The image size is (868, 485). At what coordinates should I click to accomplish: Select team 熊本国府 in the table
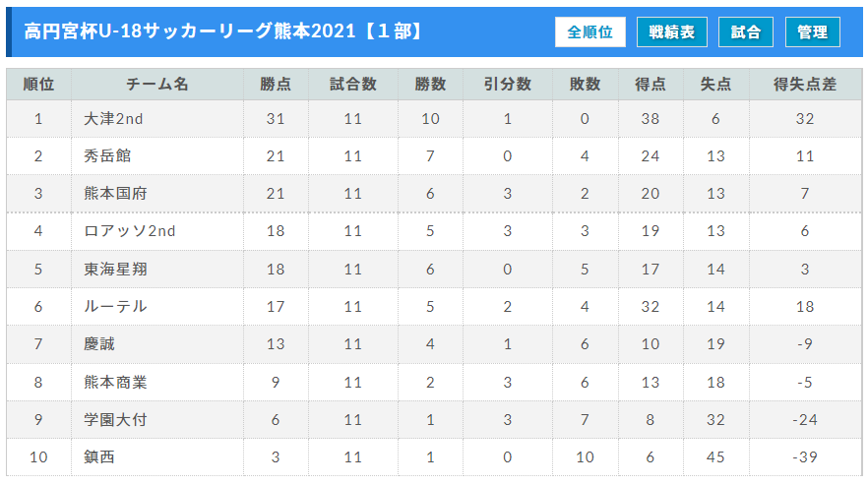115,194
